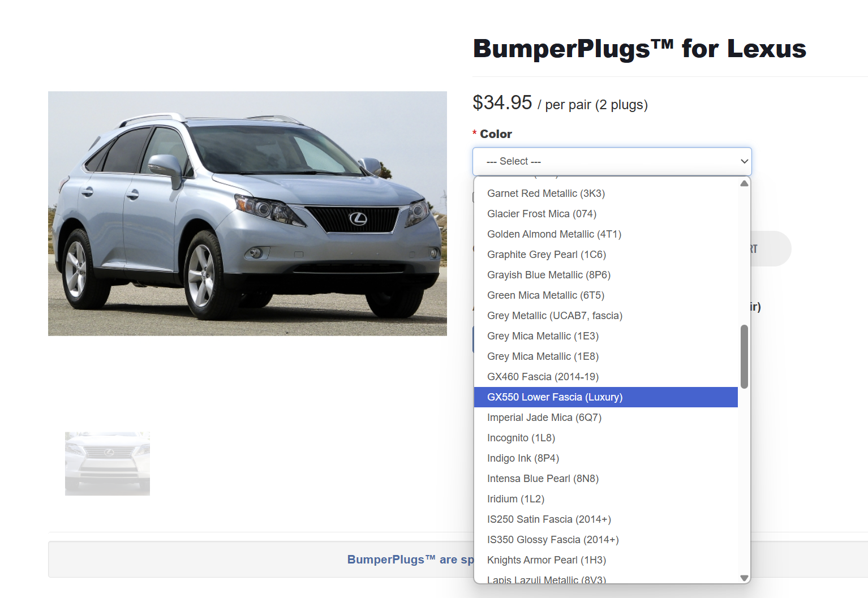
Task: Click the dropdown list scrollbar thumb
Action: coord(745,356)
